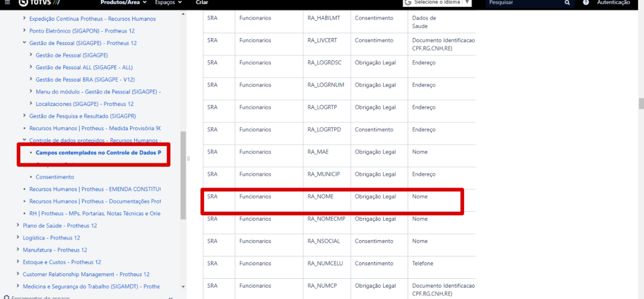This screenshot has height=299, width=644.
Task: Expand Menu do módulo tree node
Action: [31, 92]
